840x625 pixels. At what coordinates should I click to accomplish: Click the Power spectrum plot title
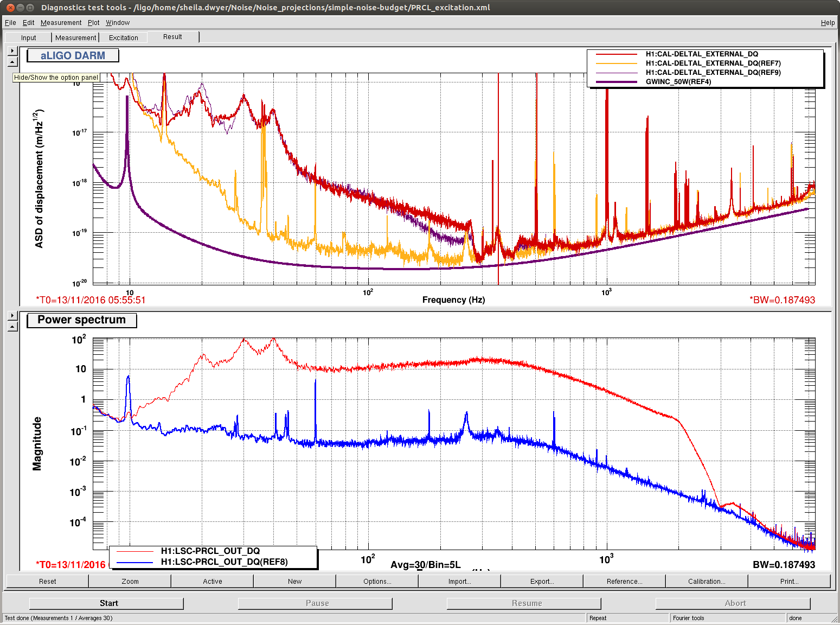coord(81,320)
